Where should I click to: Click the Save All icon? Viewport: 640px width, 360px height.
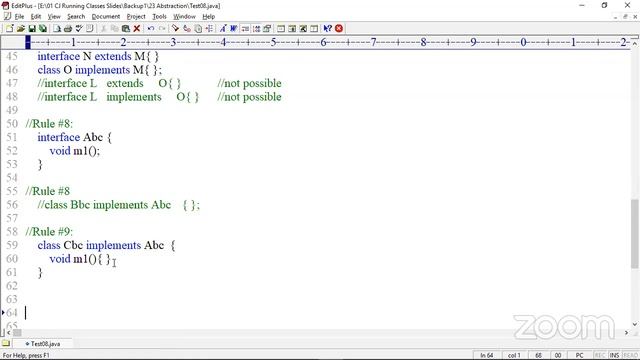[42, 28]
